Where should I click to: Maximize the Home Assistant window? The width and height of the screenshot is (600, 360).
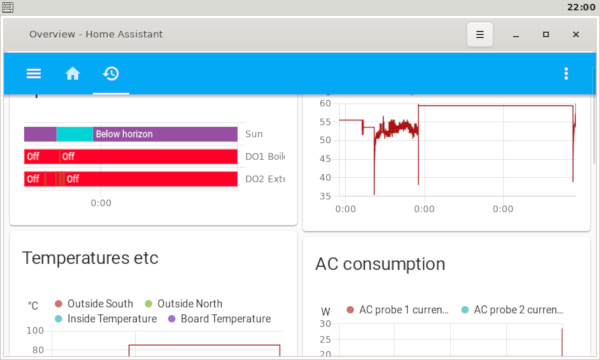[546, 34]
